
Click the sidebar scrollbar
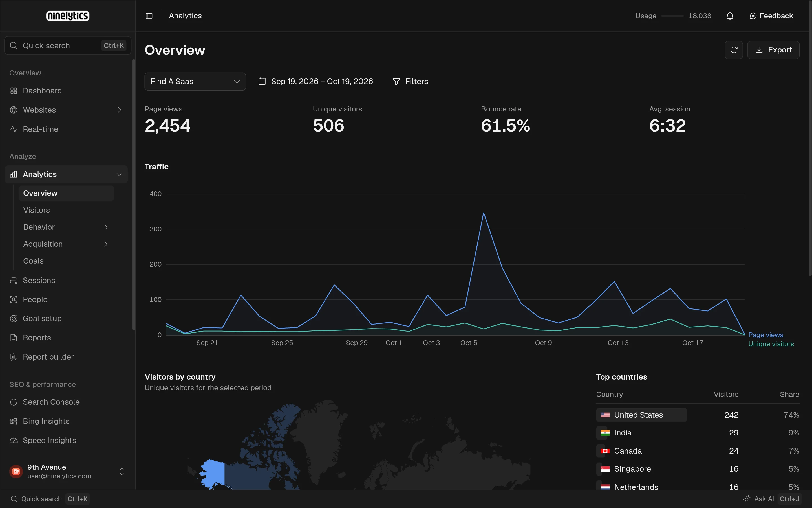[x=134, y=195]
